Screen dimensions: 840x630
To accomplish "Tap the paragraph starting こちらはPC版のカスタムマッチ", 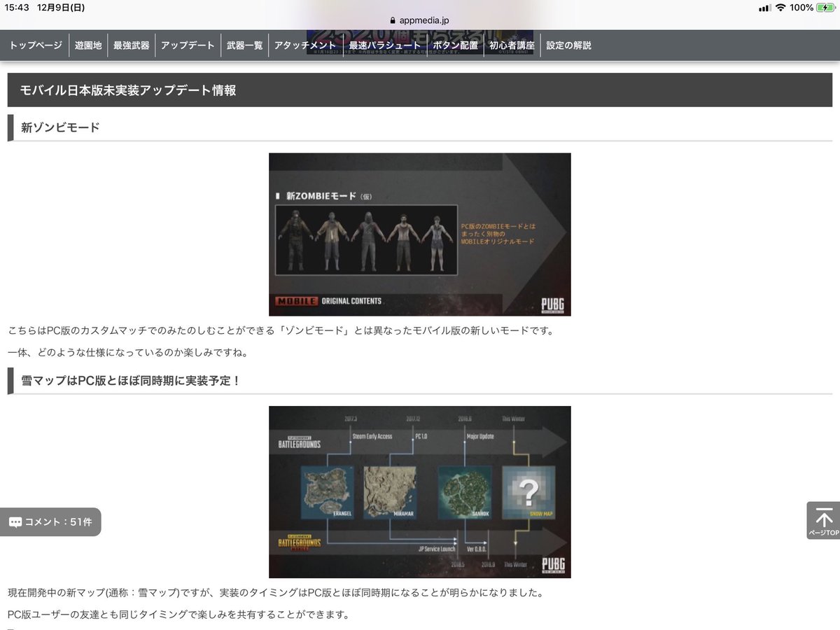I will [281, 330].
